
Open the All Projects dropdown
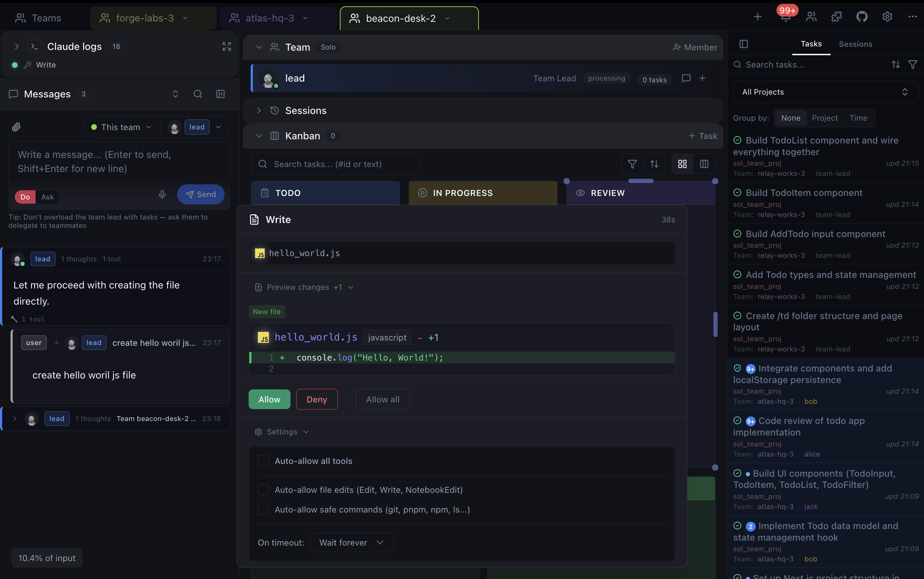825,92
